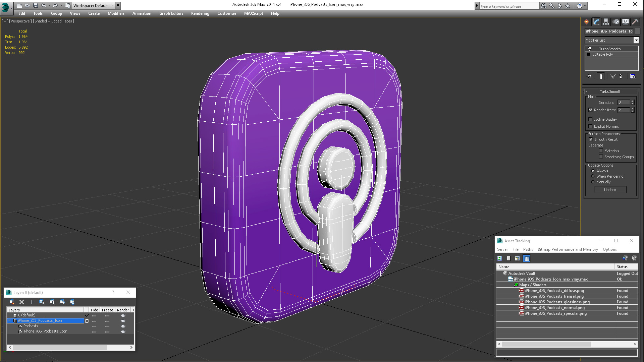Screen dimensions: 644x362
Task: Open the Create command panel tab
Action: (586, 22)
